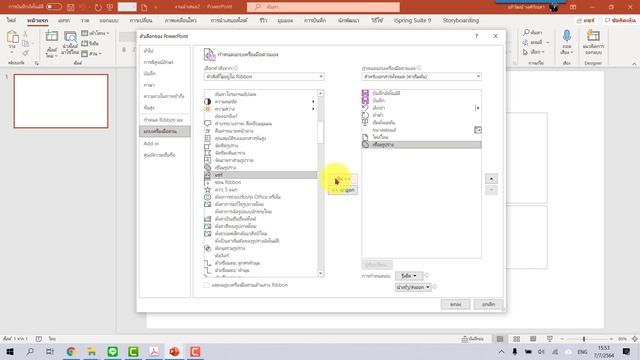
Task: Select Undo entry in Quick Access list
Action: [x=421, y=108]
